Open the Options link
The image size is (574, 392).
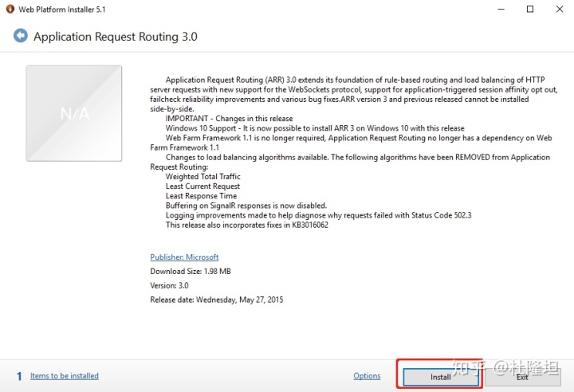click(367, 376)
